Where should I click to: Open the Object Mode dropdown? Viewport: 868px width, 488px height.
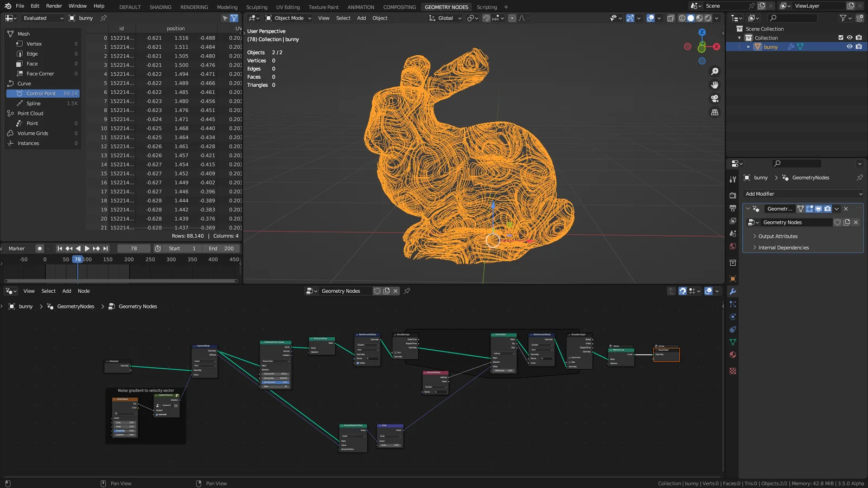tap(288, 18)
